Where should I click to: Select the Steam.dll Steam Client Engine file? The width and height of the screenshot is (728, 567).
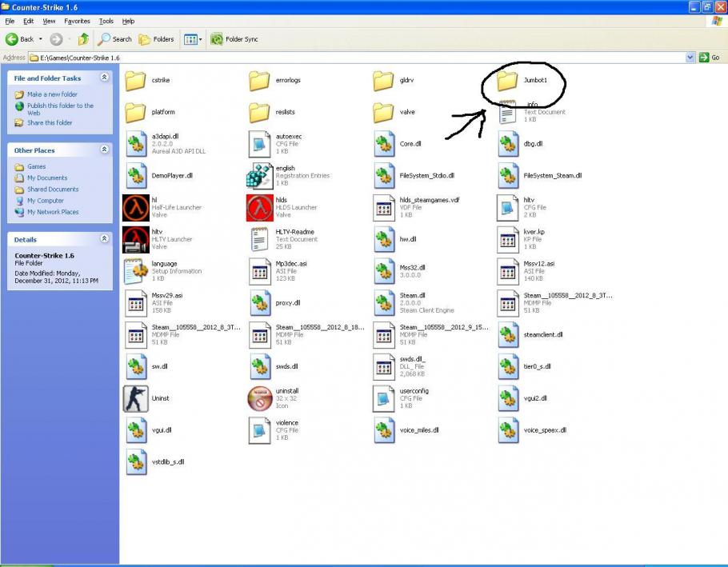click(x=383, y=303)
